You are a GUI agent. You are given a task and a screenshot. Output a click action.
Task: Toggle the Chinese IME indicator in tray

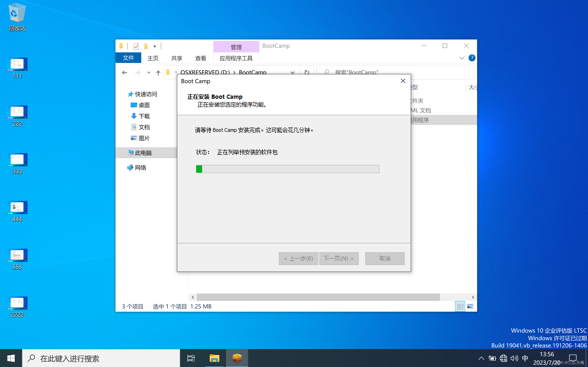click(525, 358)
